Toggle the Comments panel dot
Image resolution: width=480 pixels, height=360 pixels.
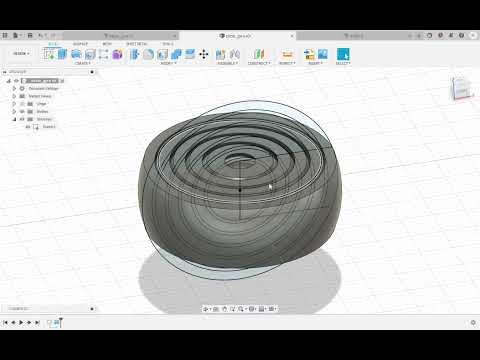tap(92, 309)
